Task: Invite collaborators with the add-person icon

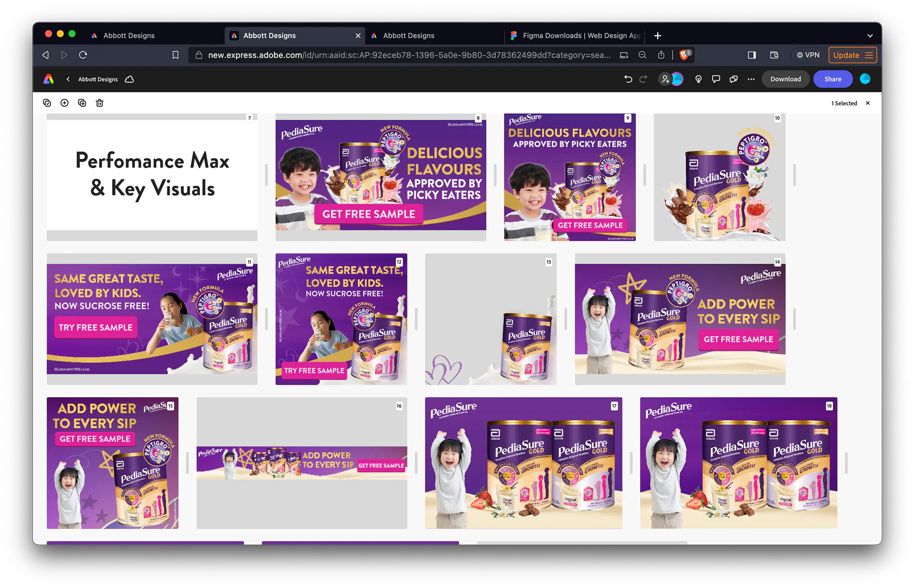Action: coord(665,79)
